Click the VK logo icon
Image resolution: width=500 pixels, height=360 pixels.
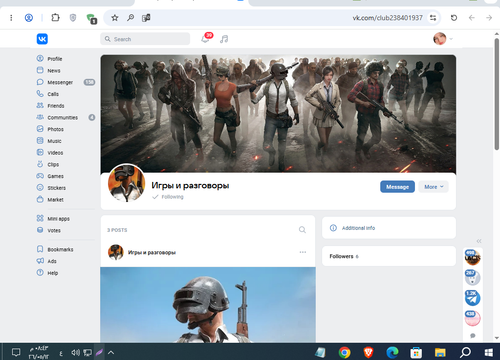42,39
